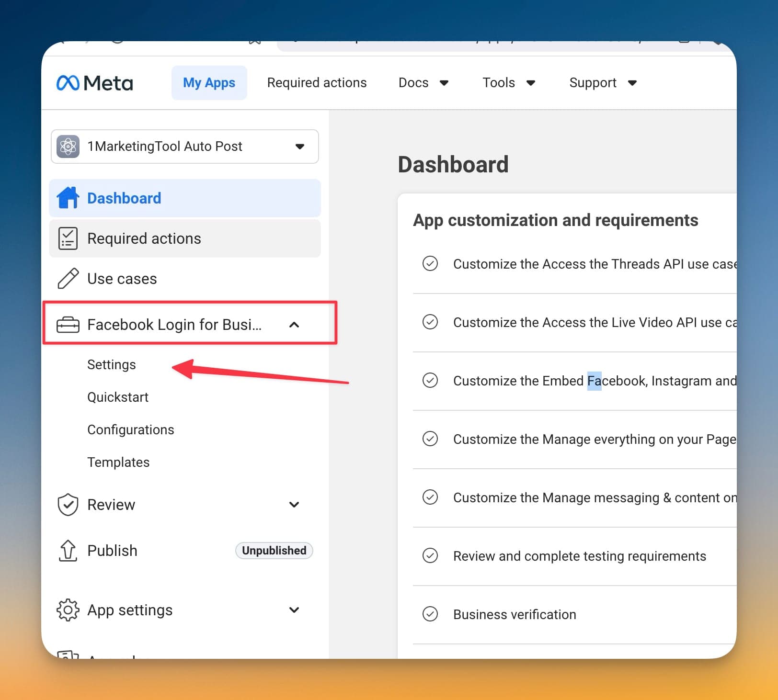Click the Publish upload icon
This screenshot has height=700, width=778.
(68, 551)
